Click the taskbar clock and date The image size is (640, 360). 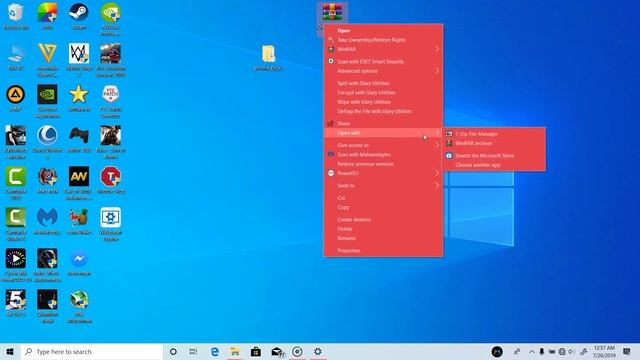[604, 351]
